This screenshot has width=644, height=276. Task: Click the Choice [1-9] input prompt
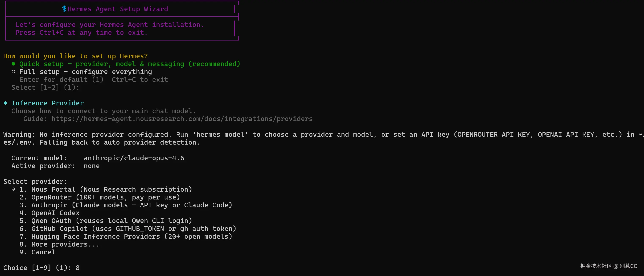(41, 268)
